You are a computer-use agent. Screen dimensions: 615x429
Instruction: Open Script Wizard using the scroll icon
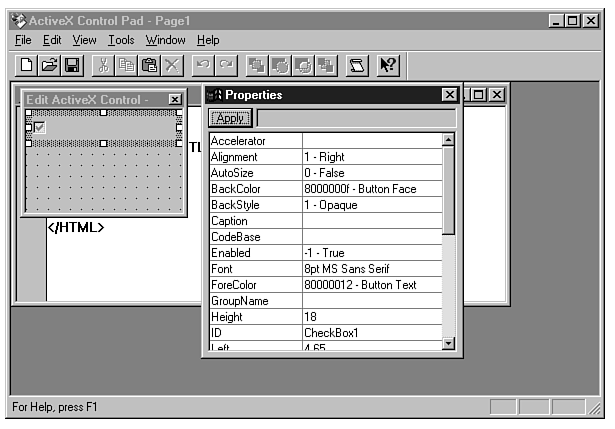357,66
